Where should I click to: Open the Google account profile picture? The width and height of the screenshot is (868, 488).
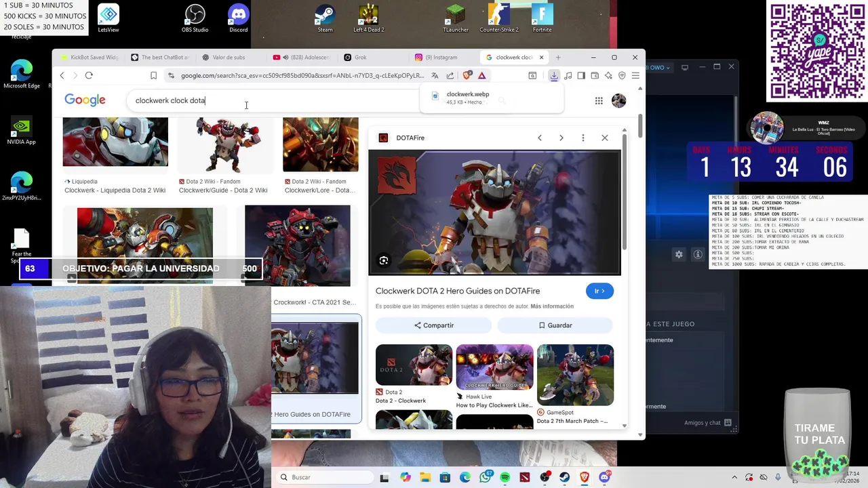coord(618,100)
